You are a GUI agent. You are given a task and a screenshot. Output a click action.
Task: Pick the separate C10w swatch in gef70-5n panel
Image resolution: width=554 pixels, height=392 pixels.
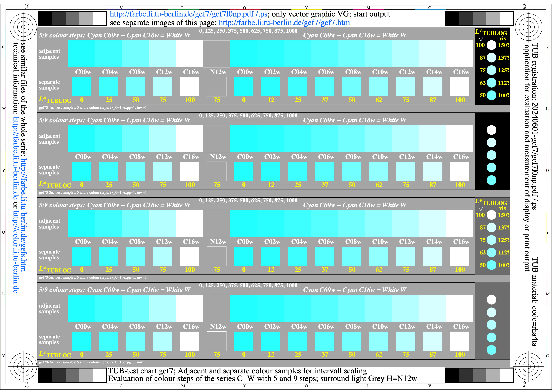(x=379, y=256)
